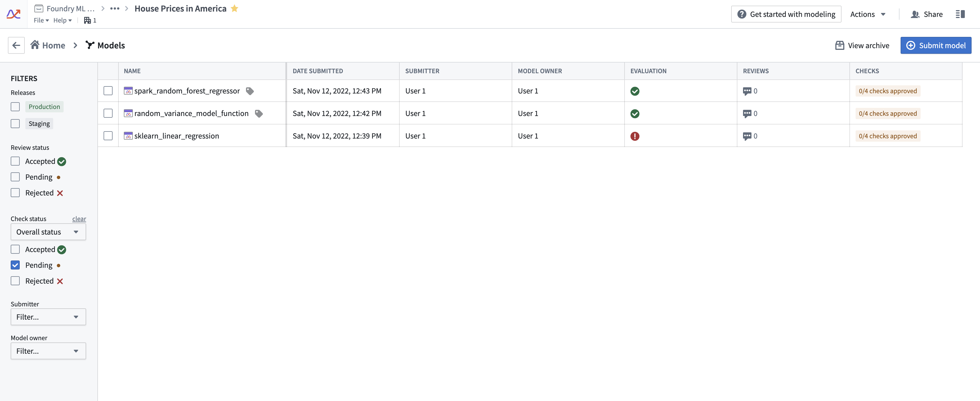The image size is (980, 401).
Task: Click the tag icon beside random_variance_model_function
Action: (x=259, y=113)
